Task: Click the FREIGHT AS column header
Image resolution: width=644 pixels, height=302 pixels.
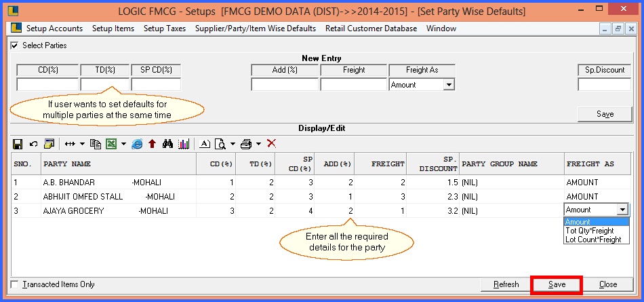Action: point(598,164)
